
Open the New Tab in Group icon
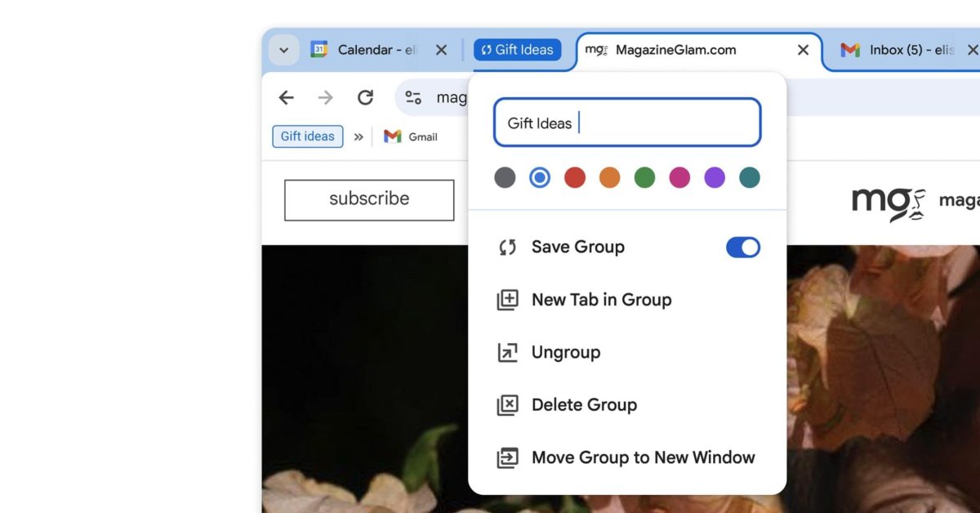click(508, 300)
